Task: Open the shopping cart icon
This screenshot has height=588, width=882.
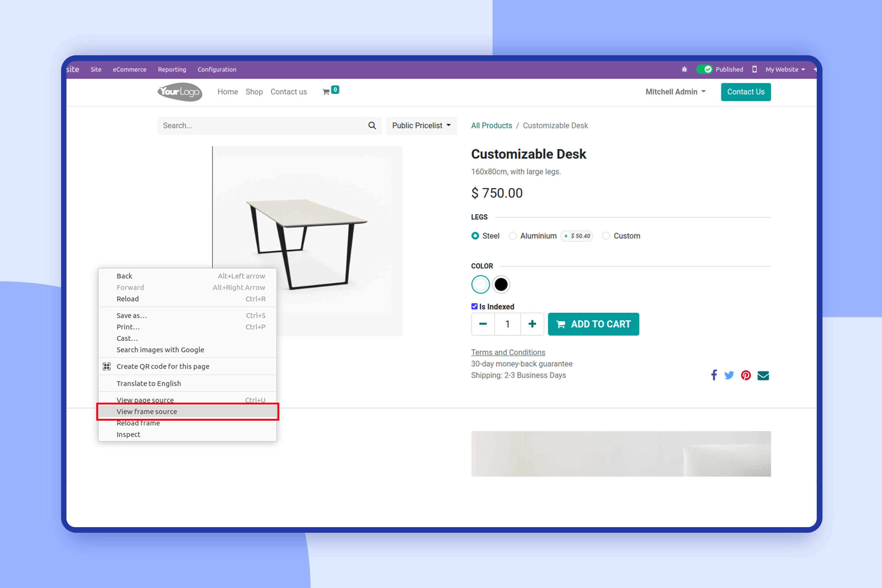Action: (326, 92)
